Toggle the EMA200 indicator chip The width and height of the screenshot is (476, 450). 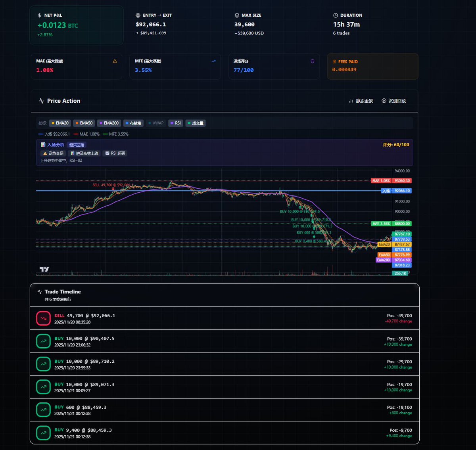(x=109, y=123)
